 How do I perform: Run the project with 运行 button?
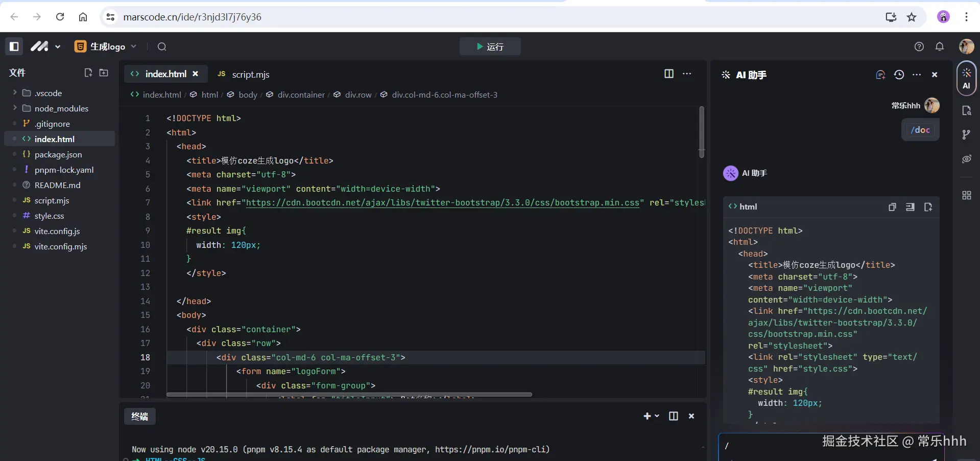tap(490, 47)
